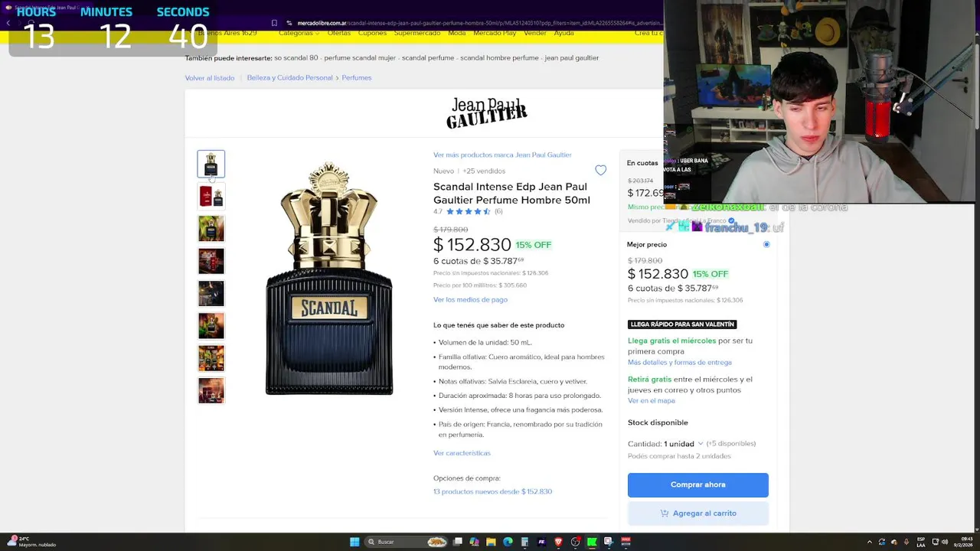Open the Ver características link
Viewport: 980px width, 551px height.
462,453
